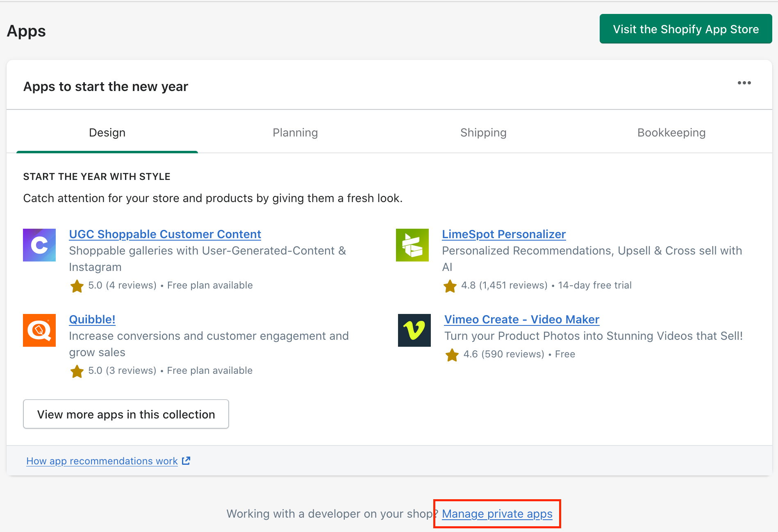Click the star rating of LimeSpot Personalizer
778x532 pixels.
(450, 286)
